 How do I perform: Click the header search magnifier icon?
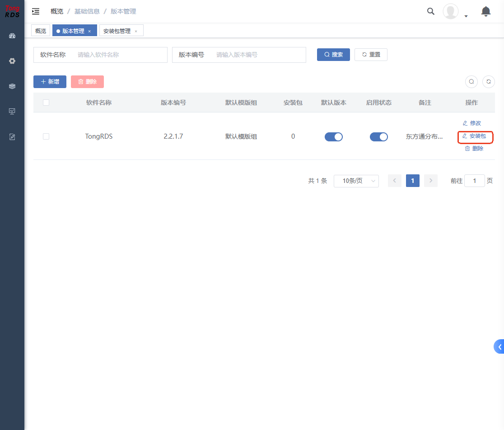click(431, 12)
